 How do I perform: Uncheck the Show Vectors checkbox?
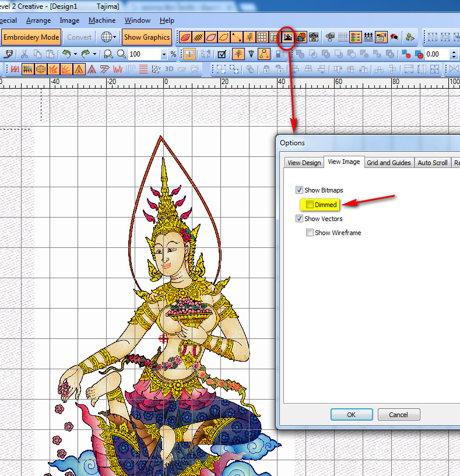coord(299,219)
